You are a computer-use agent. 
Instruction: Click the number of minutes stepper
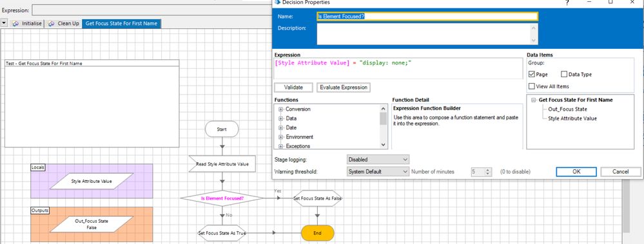(x=488, y=172)
